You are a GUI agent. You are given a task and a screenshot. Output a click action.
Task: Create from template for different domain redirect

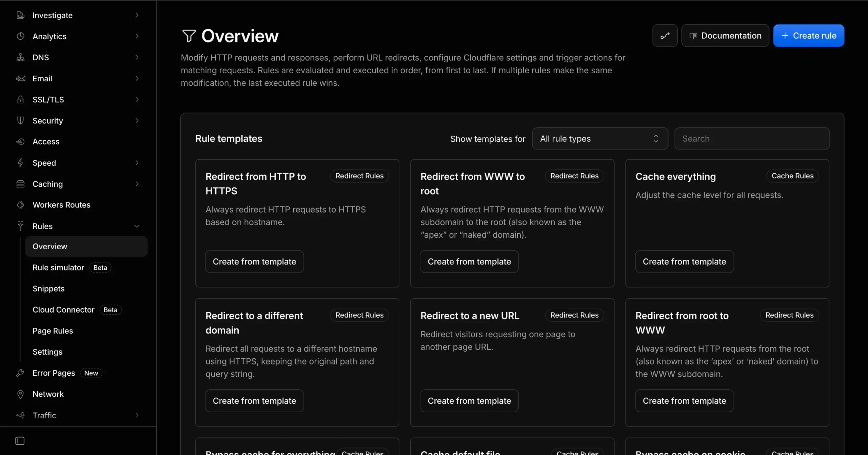254,401
